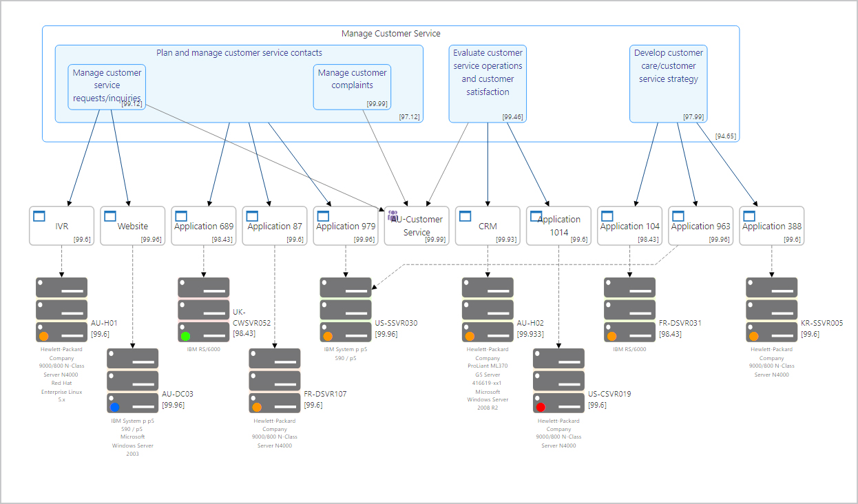Viewport: 858px width, 504px height.
Task: Select the FR-DSVR107 server icon
Action: (275, 381)
